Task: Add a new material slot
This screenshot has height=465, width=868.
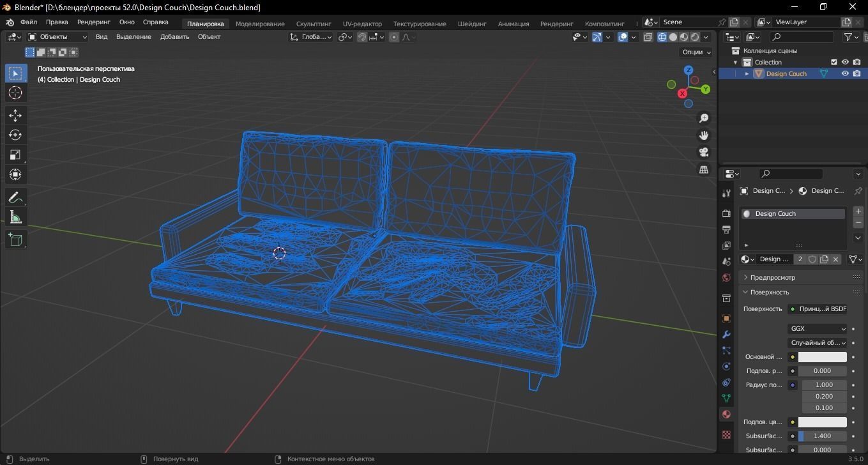Action: [x=858, y=211]
